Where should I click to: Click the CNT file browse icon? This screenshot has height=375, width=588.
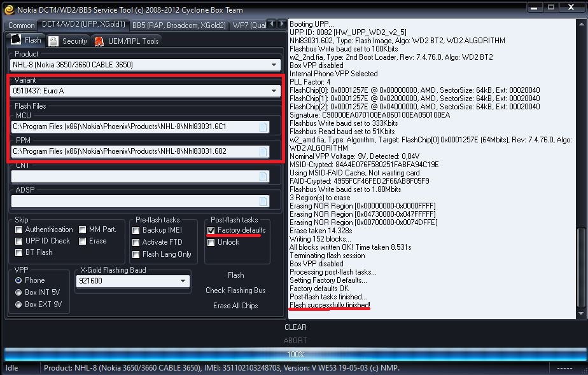pos(263,177)
